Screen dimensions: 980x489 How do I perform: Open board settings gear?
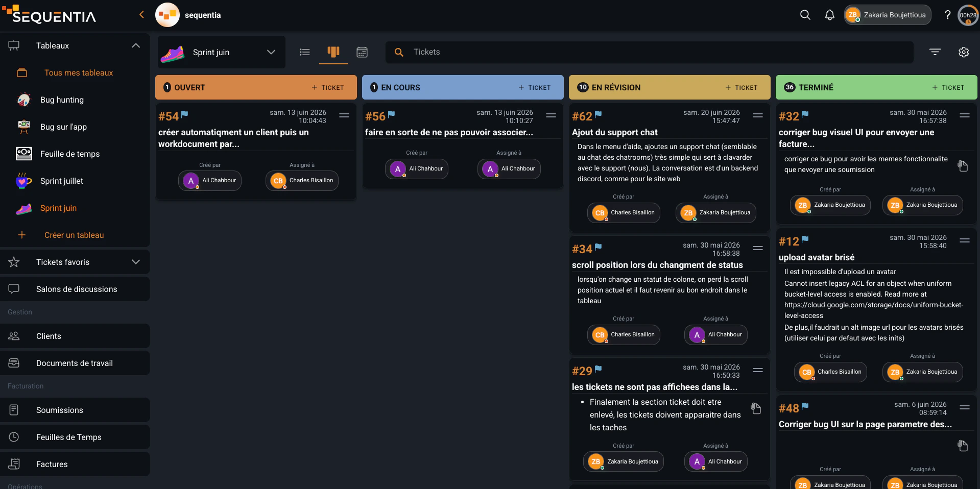(x=964, y=52)
